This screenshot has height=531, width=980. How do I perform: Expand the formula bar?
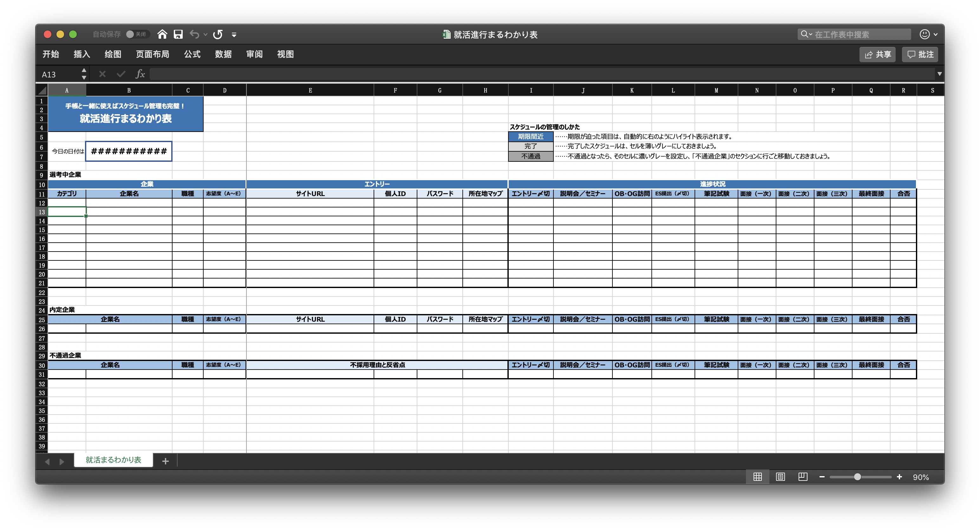click(939, 74)
